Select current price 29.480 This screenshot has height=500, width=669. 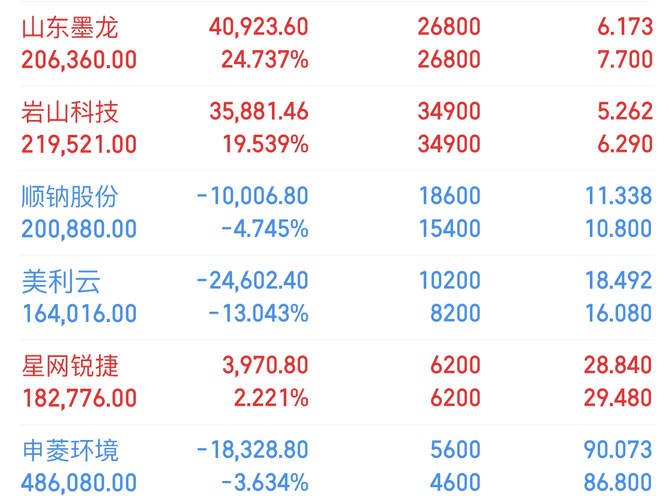[x=617, y=398]
